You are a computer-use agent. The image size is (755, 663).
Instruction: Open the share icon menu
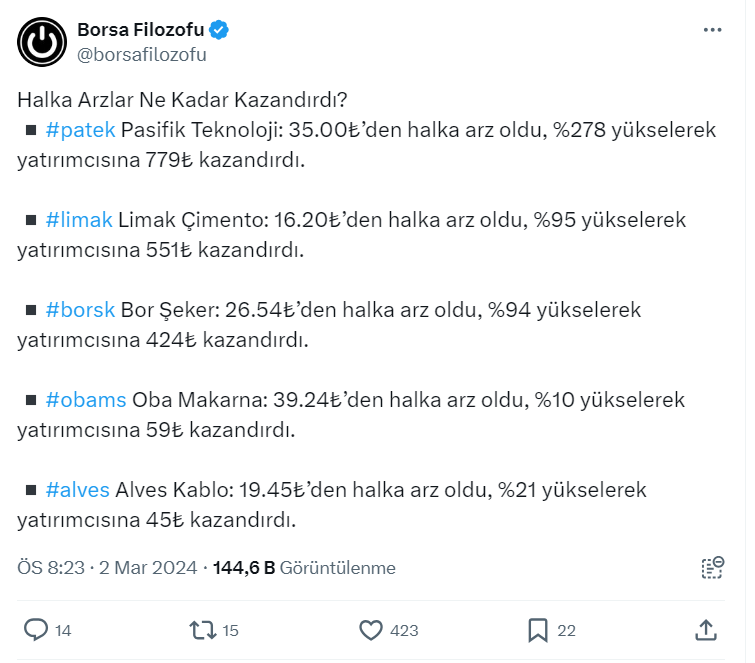pyautogui.click(x=705, y=629)
